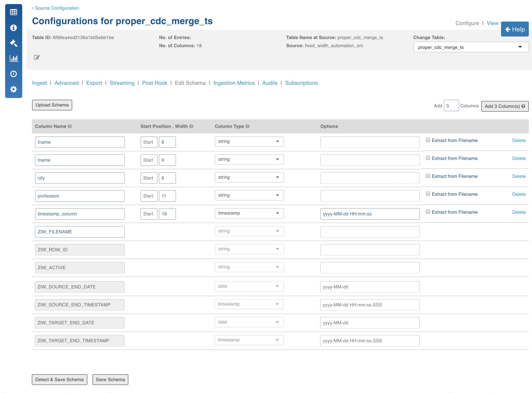The height and width of the screenshot is (393, 532).
Task: Delete the profession column row
Action: [519, 194]
